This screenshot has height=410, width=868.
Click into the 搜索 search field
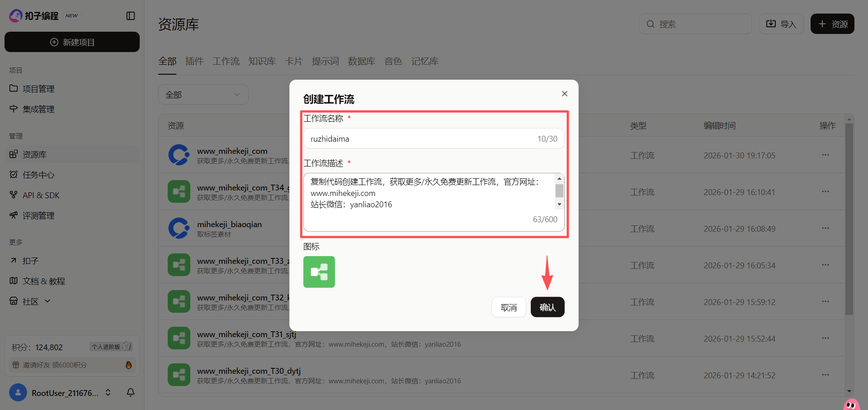(695, 24)
